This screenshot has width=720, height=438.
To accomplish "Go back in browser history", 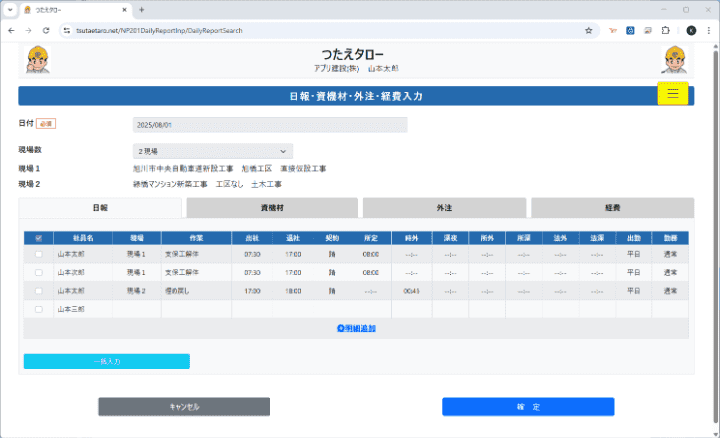I will pyautogui.click(x=11, y=30).
